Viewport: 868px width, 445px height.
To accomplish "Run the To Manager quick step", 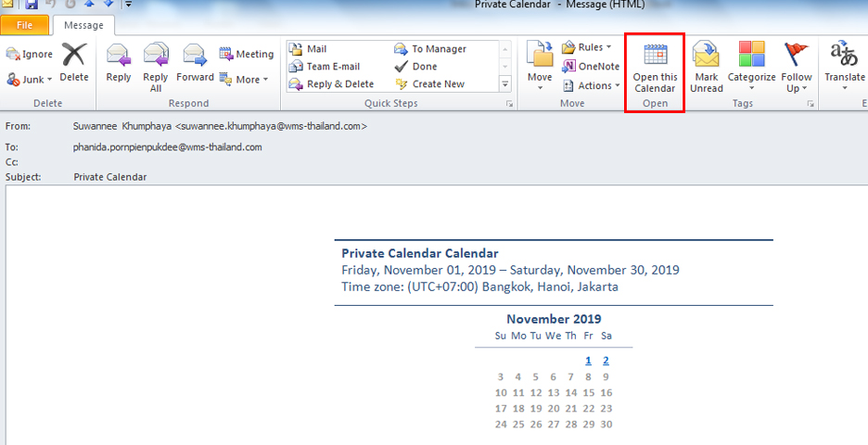I will pyautogui.click(x=430, y=49).
